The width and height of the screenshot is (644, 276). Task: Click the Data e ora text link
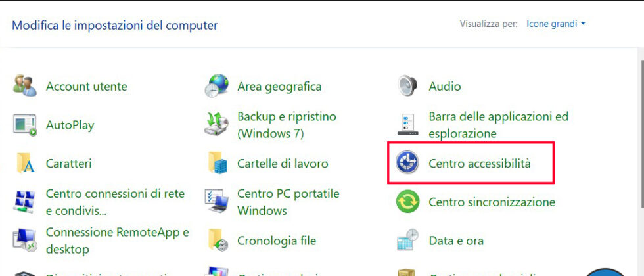455,241
